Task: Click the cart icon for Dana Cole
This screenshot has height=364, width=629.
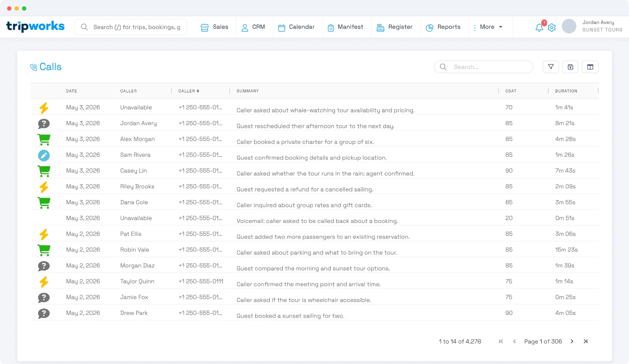Action: coord(44,202)
